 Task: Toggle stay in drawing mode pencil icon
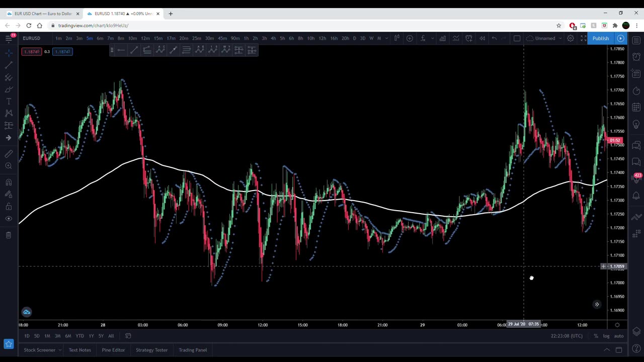pyautogui.click(x=9, y=195)
